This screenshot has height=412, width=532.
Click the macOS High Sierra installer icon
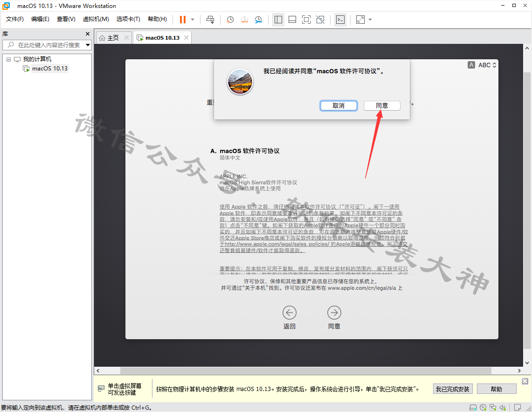coord(240,82)
